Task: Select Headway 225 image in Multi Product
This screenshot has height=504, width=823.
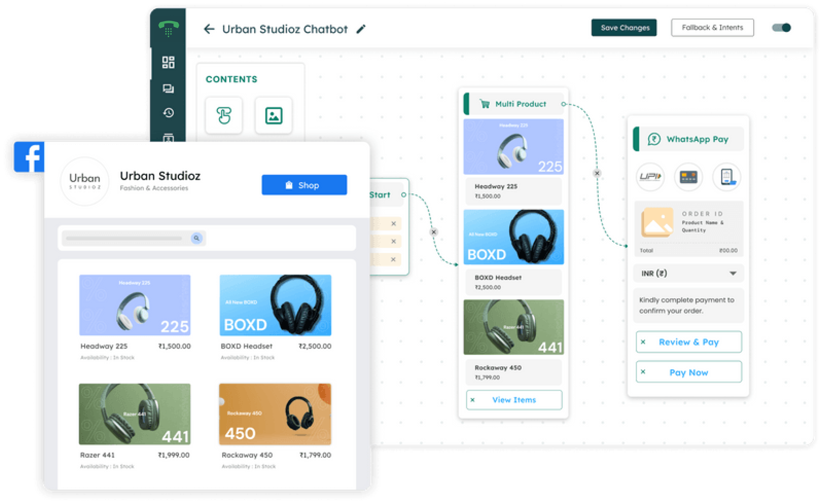Action: click(x=514, y=147)
